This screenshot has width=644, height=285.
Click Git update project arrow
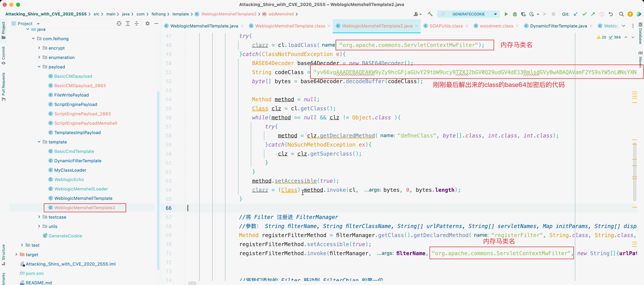click(x=576, y=14)
